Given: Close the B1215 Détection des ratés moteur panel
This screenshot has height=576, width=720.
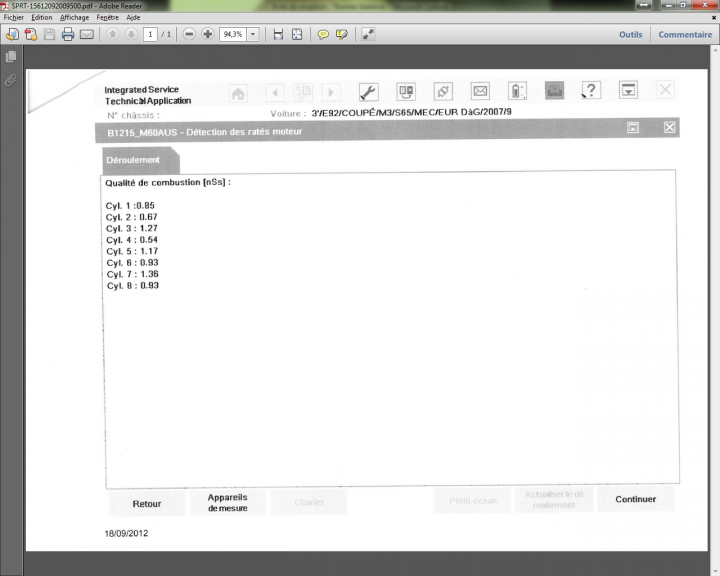Looking at the screenshot, I should click(669, 127).
